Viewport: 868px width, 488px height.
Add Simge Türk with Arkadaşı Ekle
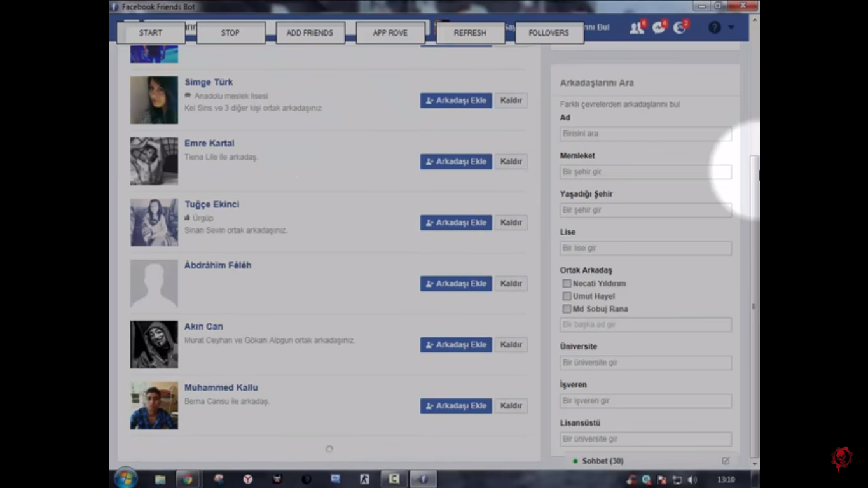(456, 101)
